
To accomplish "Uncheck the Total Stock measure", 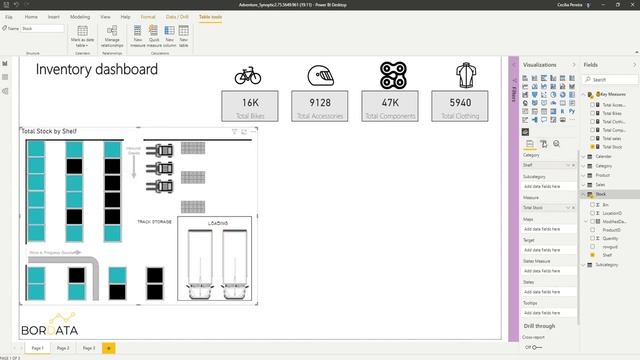I will pos(592,147).
